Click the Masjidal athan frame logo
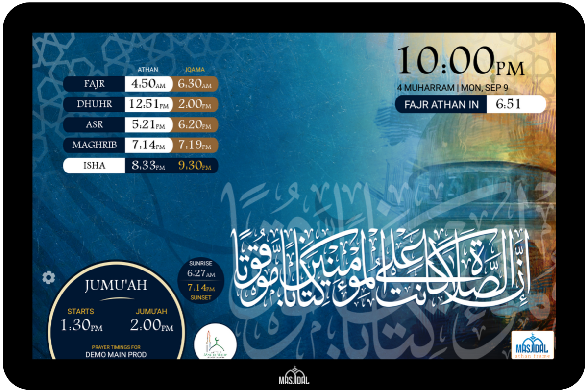The height and width of the screenshot is (392, 588). pos(533,345)
